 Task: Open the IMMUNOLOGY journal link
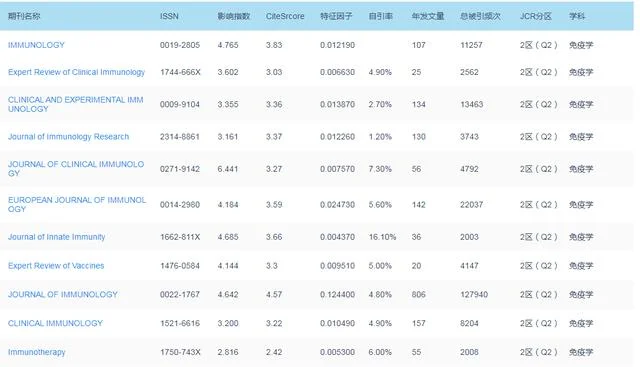(x=36, y=45)
